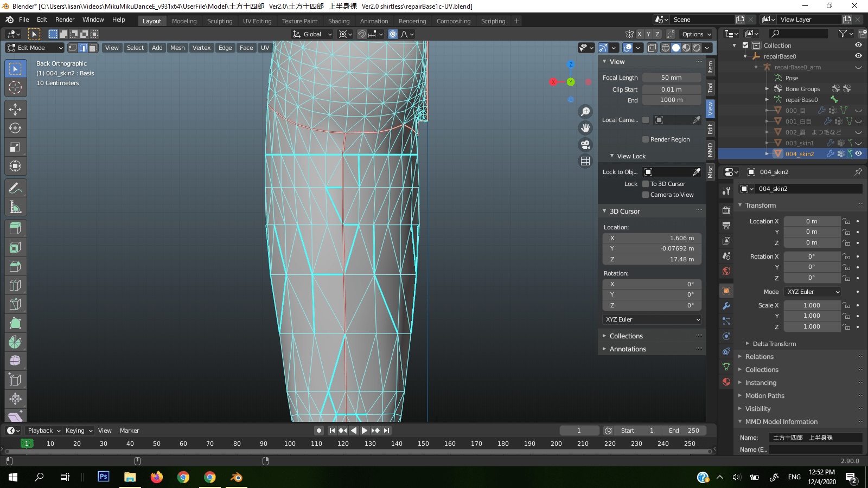
Task: Open the MMD sidebar tab
Action: click(710, 150)
